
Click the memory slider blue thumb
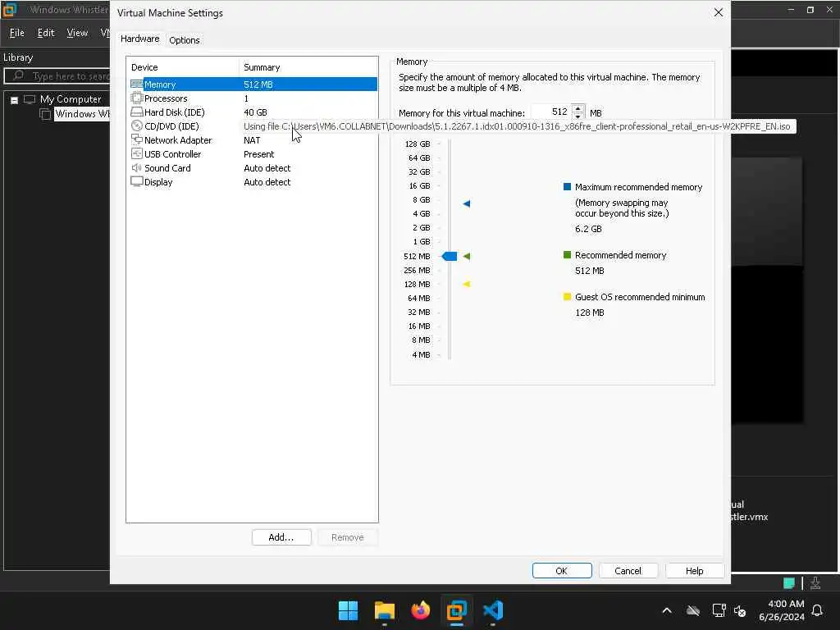pyautogui.click(x=450, y=256)
